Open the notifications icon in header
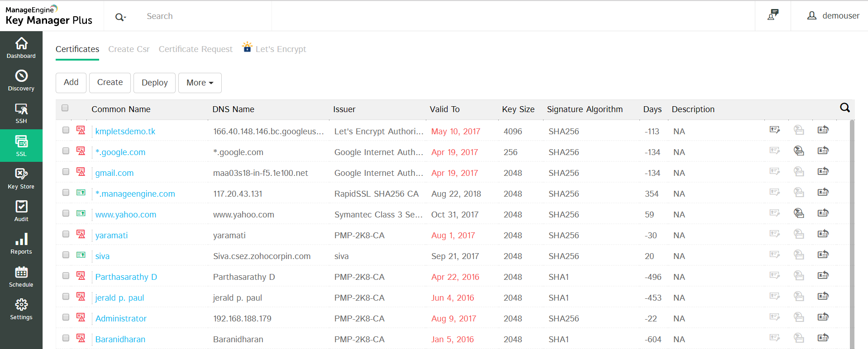The width and height of the screenshot is (868, 349). click(x=773, y=15)
